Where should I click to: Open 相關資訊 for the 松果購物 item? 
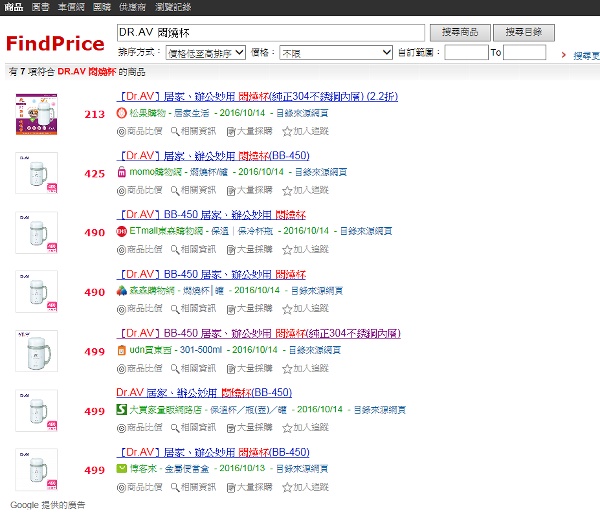[x=193, y=131]
